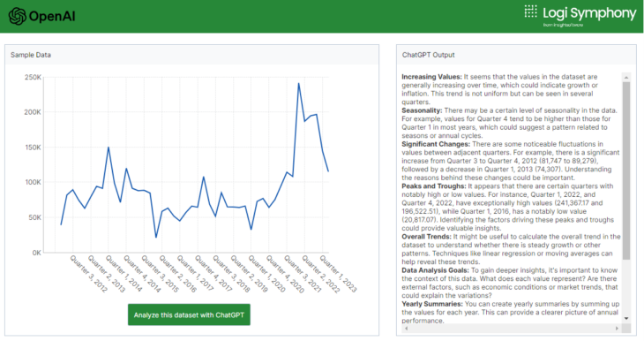
Task: Click the Significant Changes heading
Action: coord(436,144)
